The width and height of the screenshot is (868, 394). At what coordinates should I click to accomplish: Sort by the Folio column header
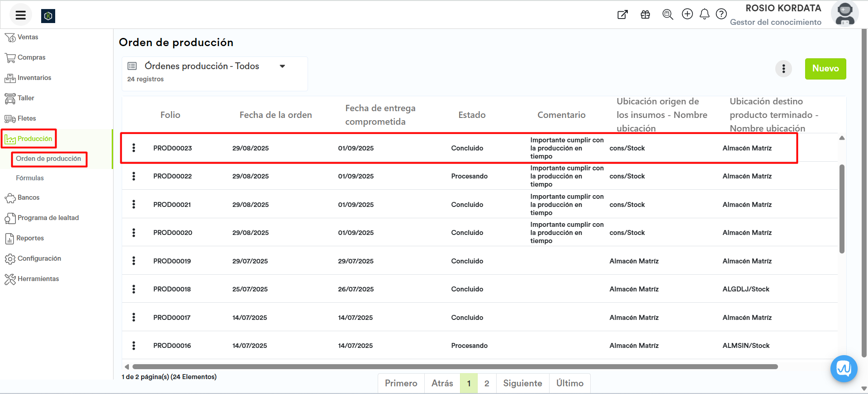(x=170, y=115)
